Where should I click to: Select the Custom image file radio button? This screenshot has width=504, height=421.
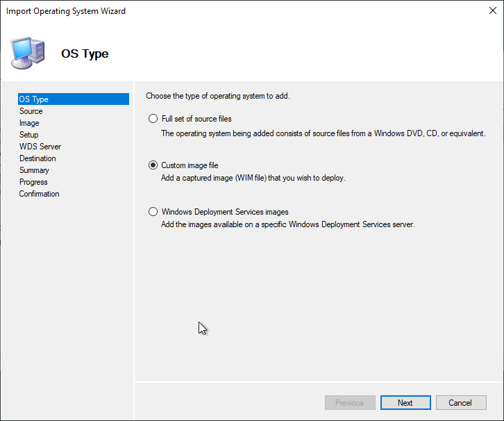pyautogui.click(x=153, y=165)
